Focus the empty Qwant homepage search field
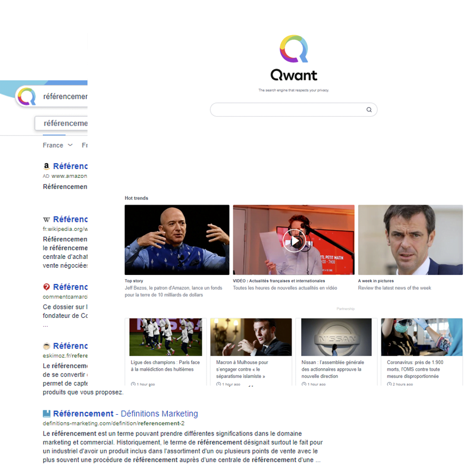 click(x=293, y=109)
